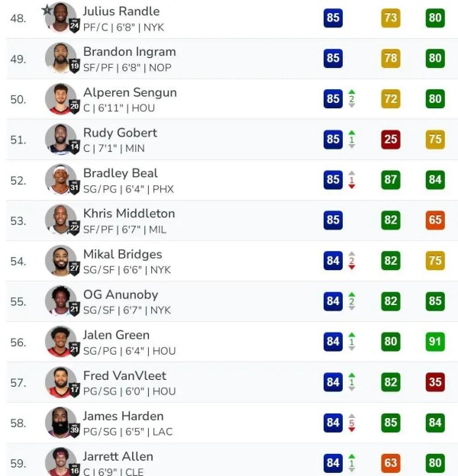The width and height of the screenshot is (458, 476).
Task: Click OG Anunoby's player headshot
Action: pos(60,301)
